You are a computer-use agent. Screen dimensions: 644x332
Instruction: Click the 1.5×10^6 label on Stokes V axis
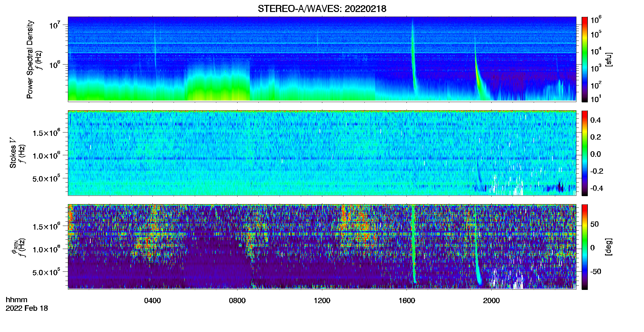point(46,133)
